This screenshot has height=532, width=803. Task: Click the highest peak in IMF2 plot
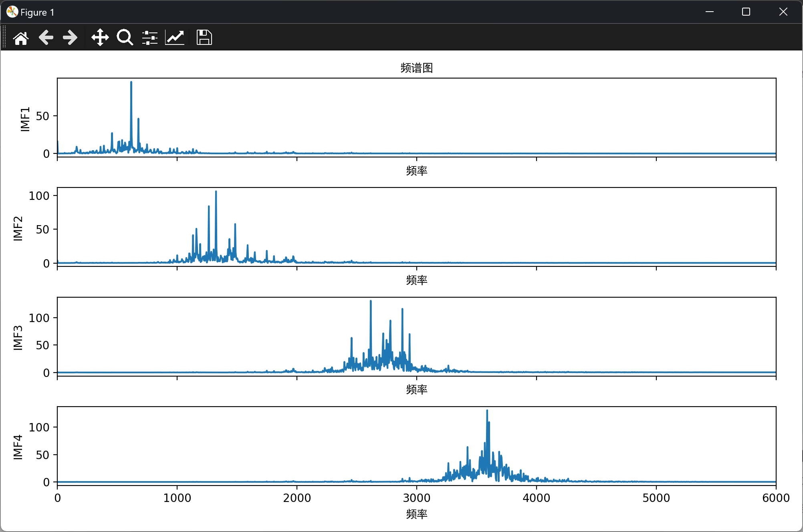click(216, 192)
